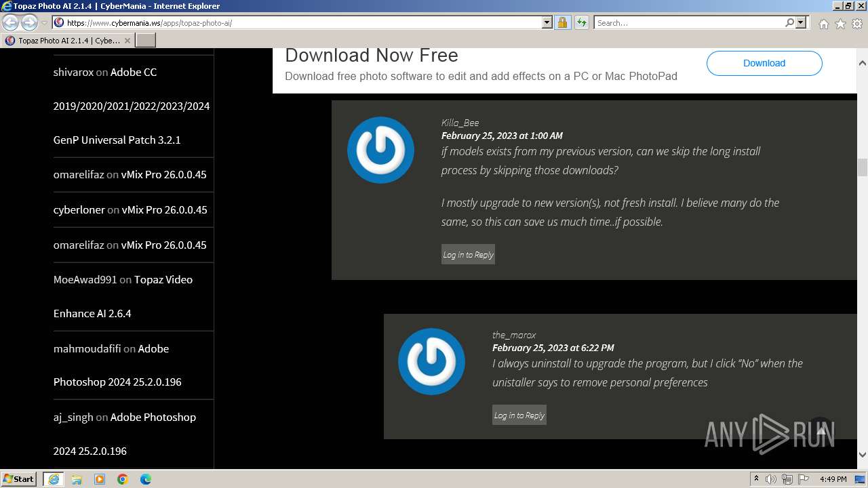Open the Adobe CC GenP Universal Patch link
Viewport: 868px width, 488px height.
point(132,106)
